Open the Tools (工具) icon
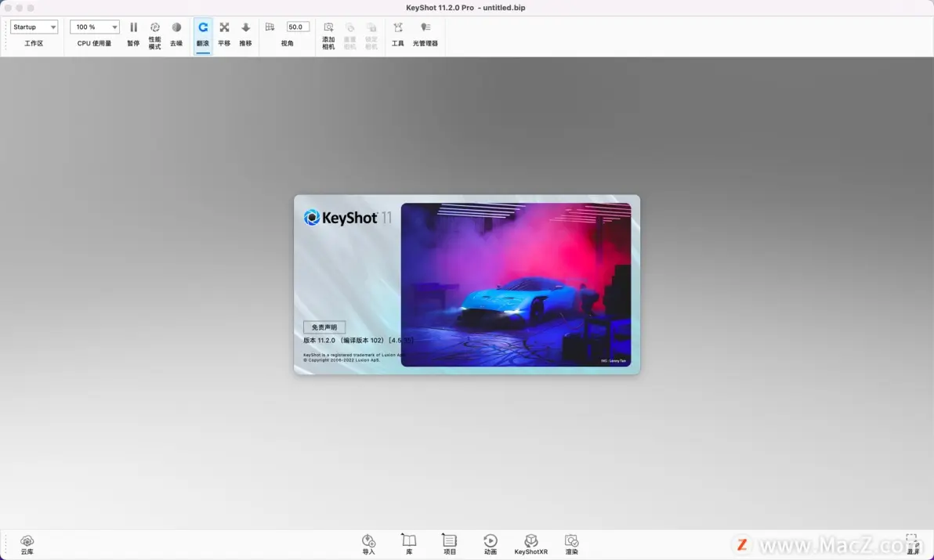Viewport: 934px width, 560px height. 398,27
